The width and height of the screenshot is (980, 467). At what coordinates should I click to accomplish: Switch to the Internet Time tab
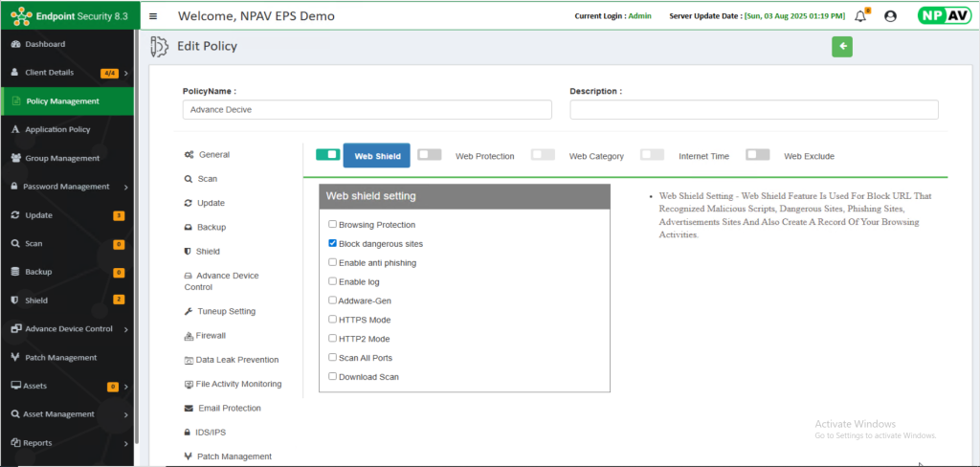[703, 156]
